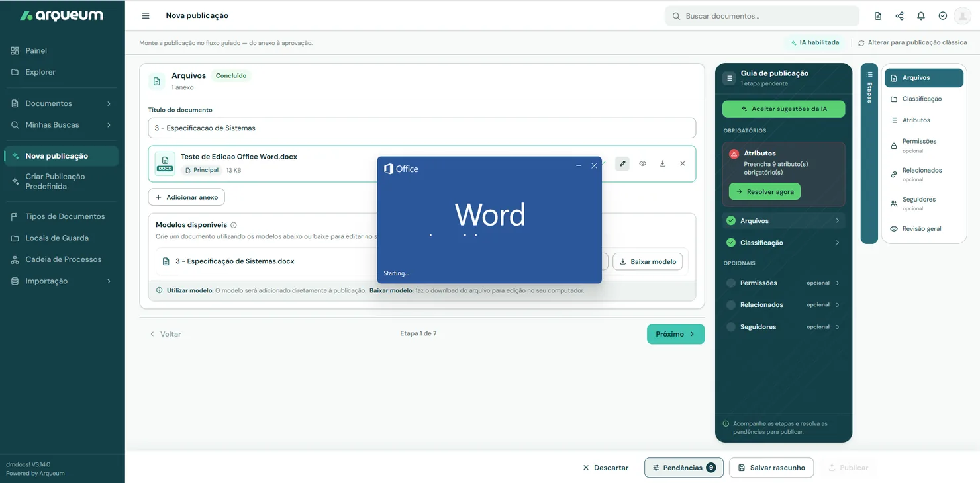Click Baixar modelo button
The width and height of the screenshot is (980, 483).
point(648,261)
